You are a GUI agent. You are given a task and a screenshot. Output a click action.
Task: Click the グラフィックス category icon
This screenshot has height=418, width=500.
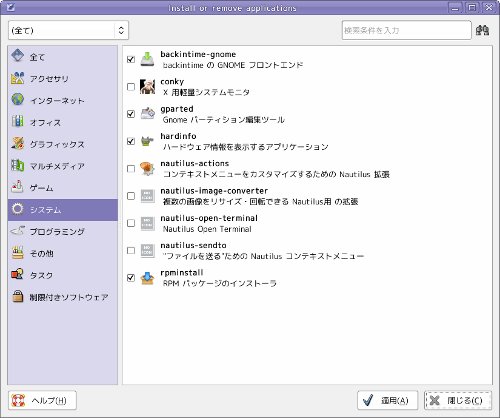[17, 143]
